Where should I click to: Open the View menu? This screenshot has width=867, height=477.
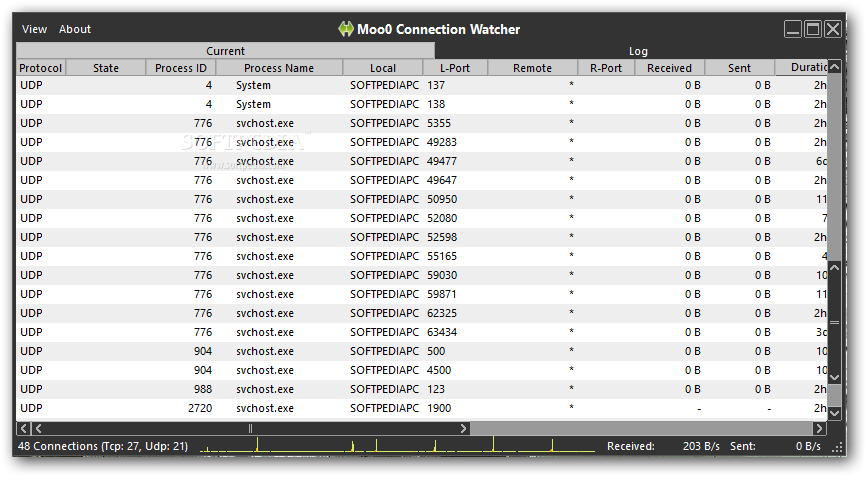pyautogui.click(x=34, y=29)
